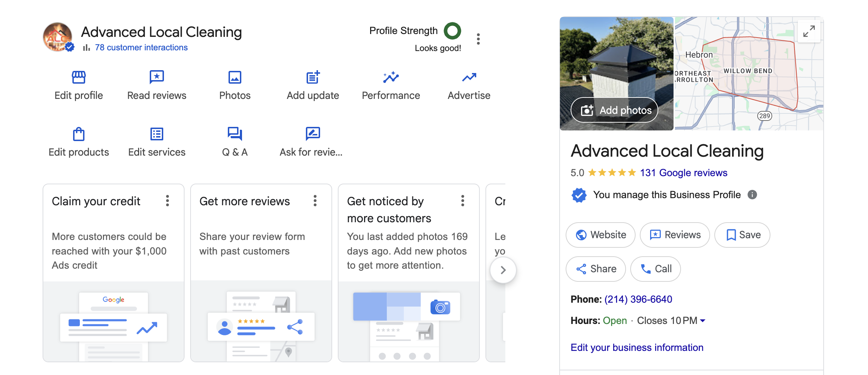The height and width of the screenshot is (375, 868).
Task: Select the Add update icon
Action: click(x=313, y=77)
